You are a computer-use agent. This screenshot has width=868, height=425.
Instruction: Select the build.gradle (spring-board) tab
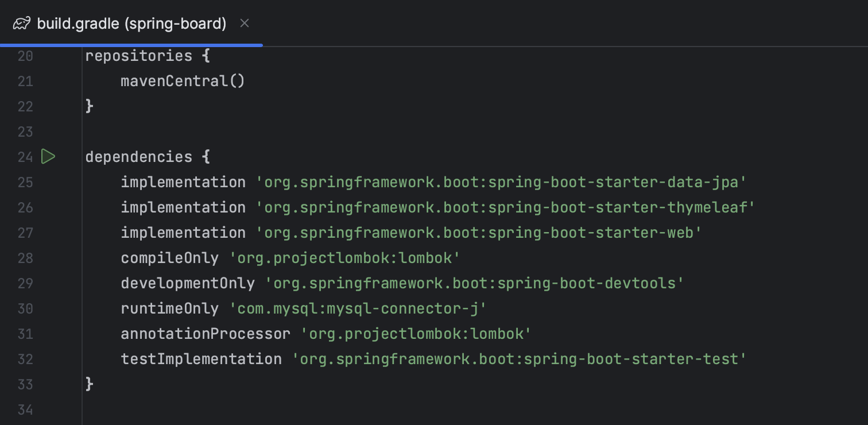tap(131, 24)
